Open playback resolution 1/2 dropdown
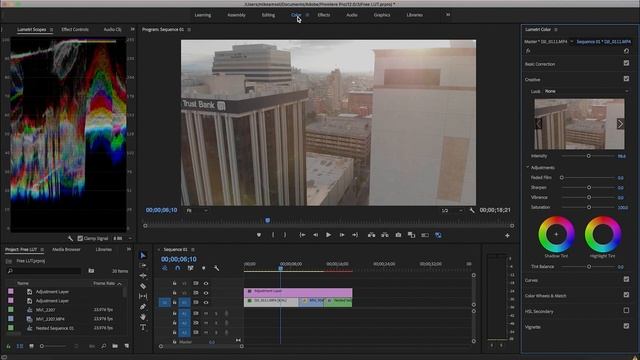Image resolution: width=640 pixels, height=360 pixels. [x=452, y=211]
